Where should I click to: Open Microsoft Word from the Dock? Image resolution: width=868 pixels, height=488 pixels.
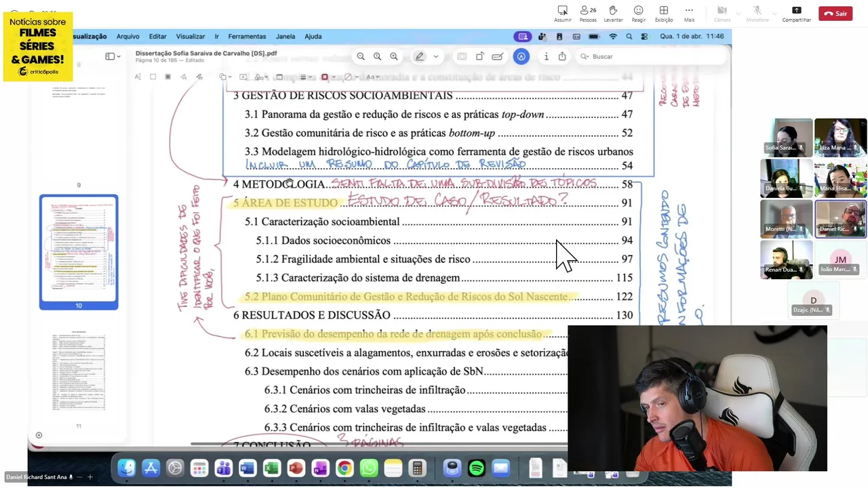tap(247, 468)
